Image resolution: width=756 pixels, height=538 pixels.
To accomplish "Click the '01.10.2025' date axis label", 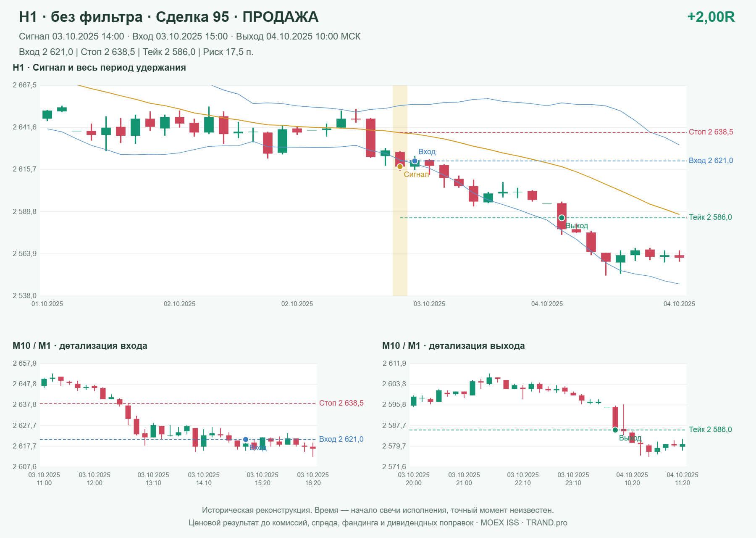I will [47, 304].
